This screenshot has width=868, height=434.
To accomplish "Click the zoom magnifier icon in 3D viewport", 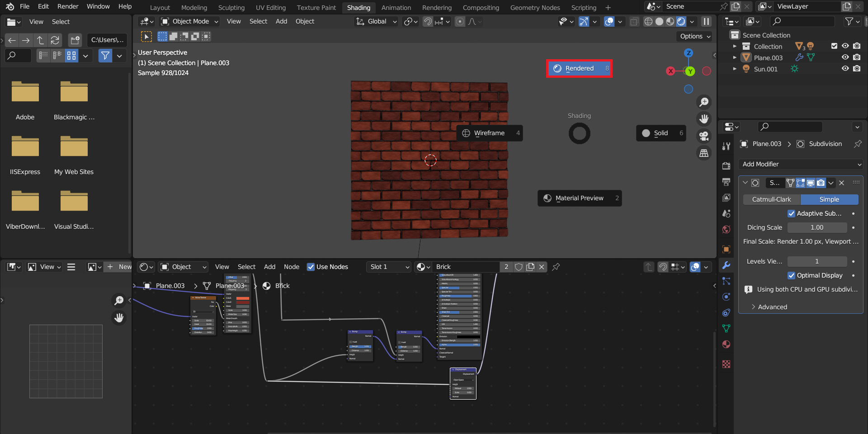I will click(704, 102).
